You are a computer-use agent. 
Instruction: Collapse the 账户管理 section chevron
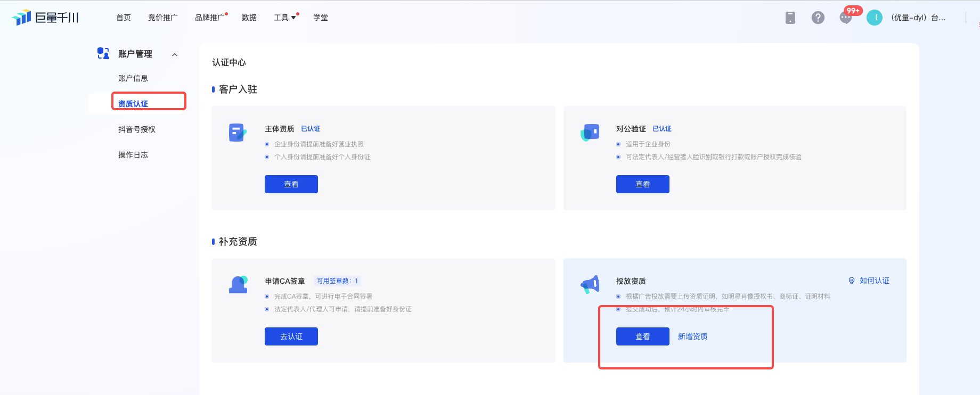click(175, 54)
